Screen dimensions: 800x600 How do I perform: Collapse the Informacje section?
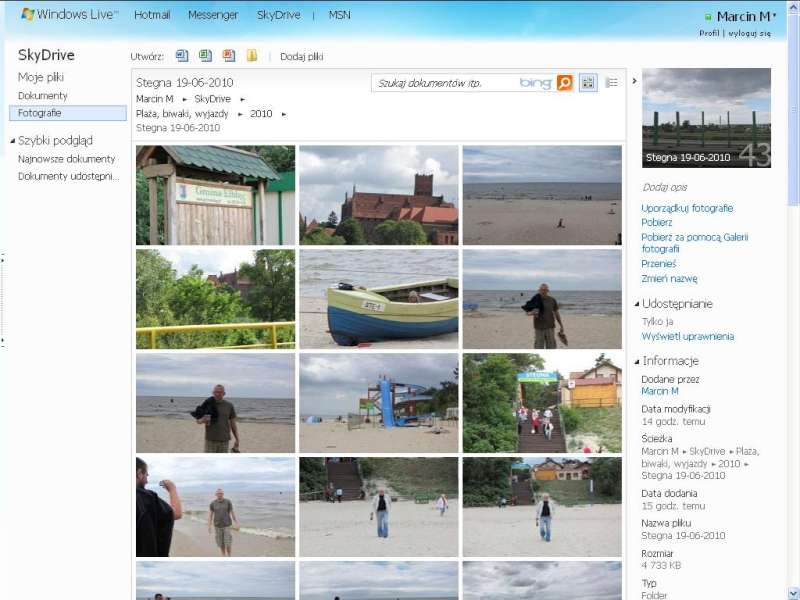tap(636, 361)
